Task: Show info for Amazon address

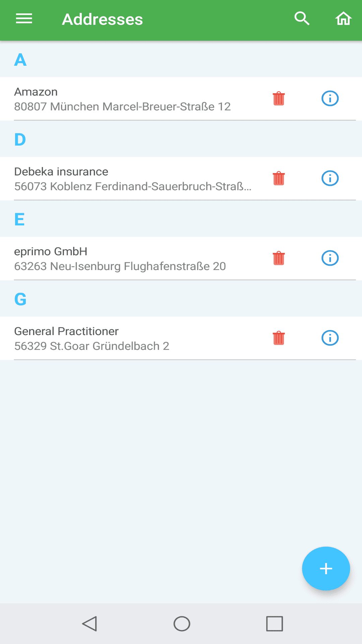Action: coord(330,99)
